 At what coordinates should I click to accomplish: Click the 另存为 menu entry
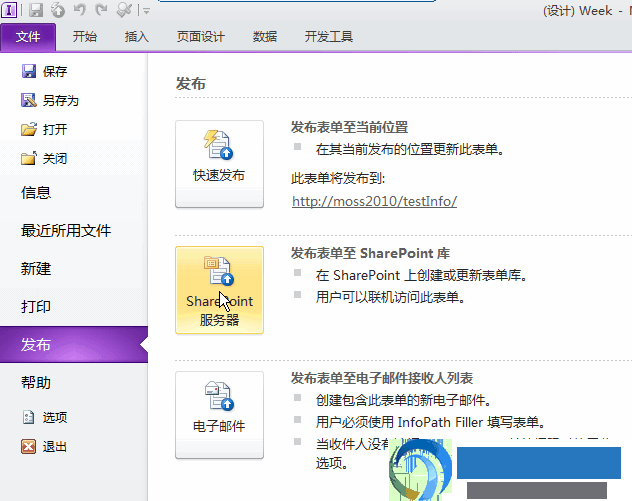[50, 100]
